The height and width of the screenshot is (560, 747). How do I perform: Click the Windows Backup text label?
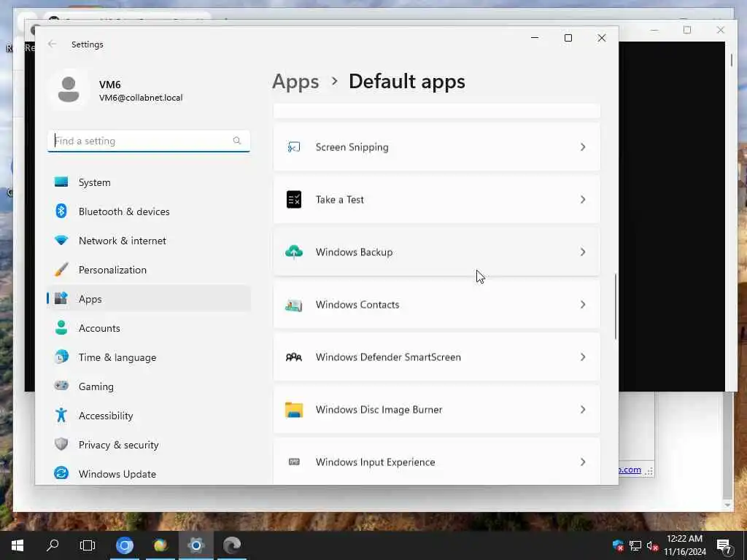[x=354, y=252]
